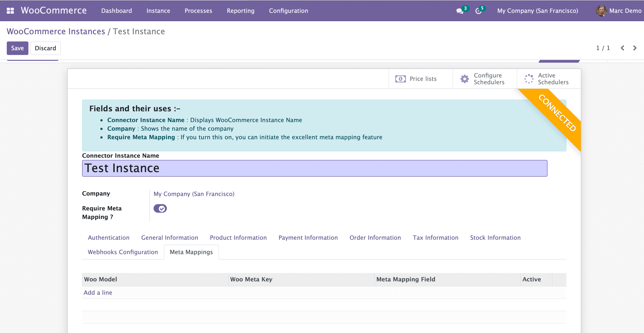Image resolution: width=644 pixels, height=333 pixels.
Task: Click Marc Demo user avatar
Action: pyautogui.click(x=601, y=11)
